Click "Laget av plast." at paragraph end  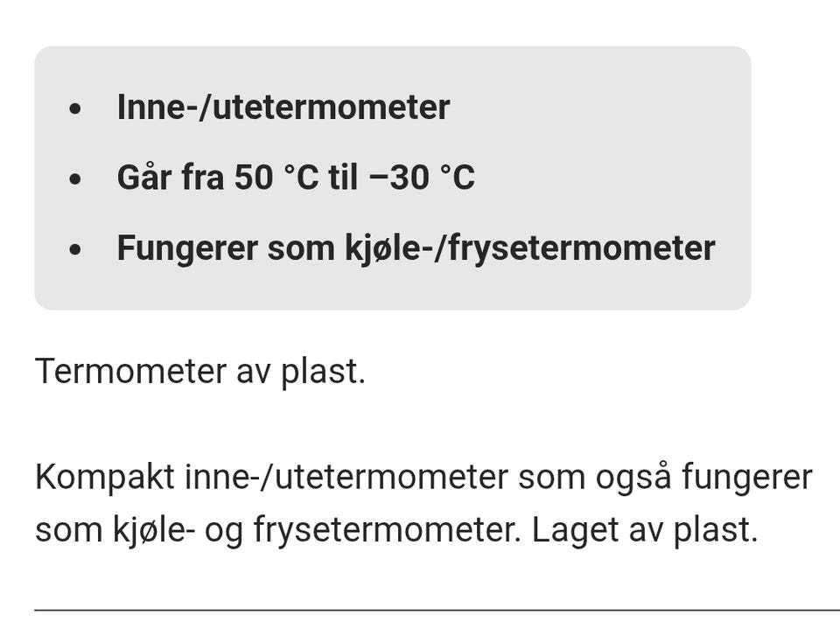pos(645,530)
